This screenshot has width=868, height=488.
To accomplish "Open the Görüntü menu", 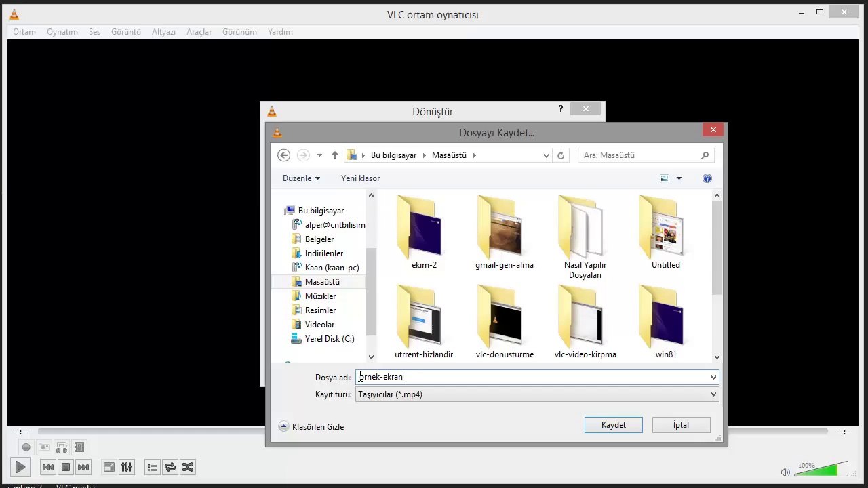I will click(x=126, y=32).
